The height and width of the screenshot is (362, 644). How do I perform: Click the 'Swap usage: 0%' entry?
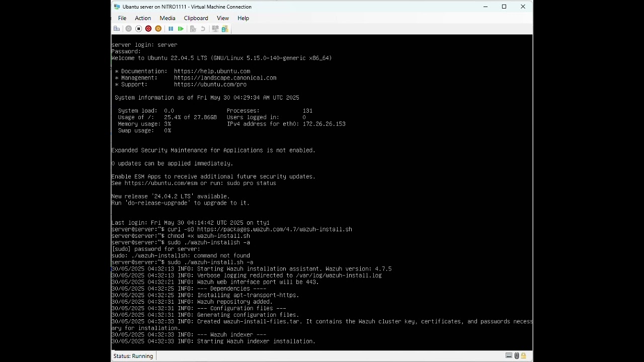tap(144, 130)
